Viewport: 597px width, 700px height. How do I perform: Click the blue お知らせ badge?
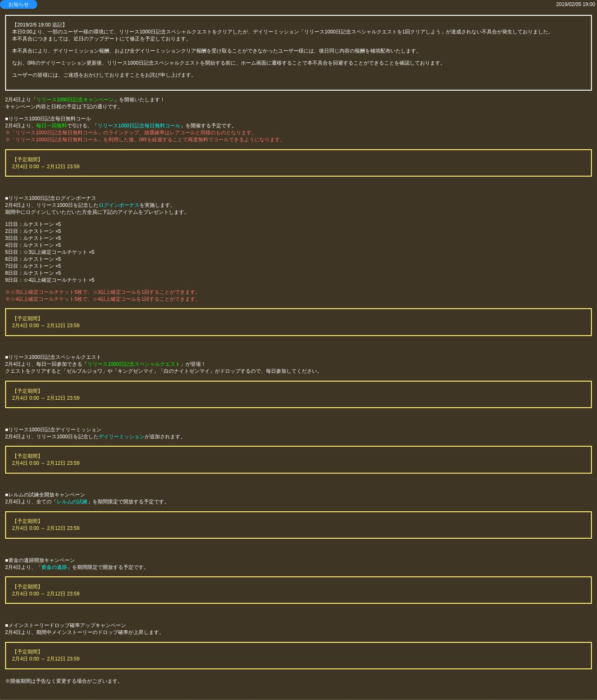[19, 4]
